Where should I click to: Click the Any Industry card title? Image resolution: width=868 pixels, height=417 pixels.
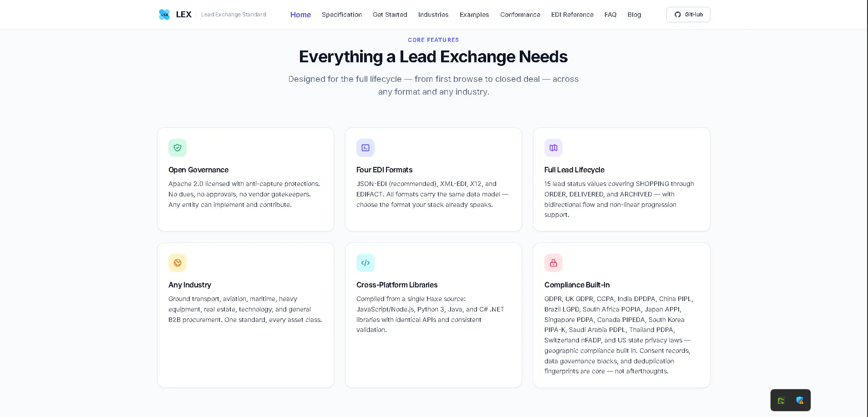(x=190, y=285)
